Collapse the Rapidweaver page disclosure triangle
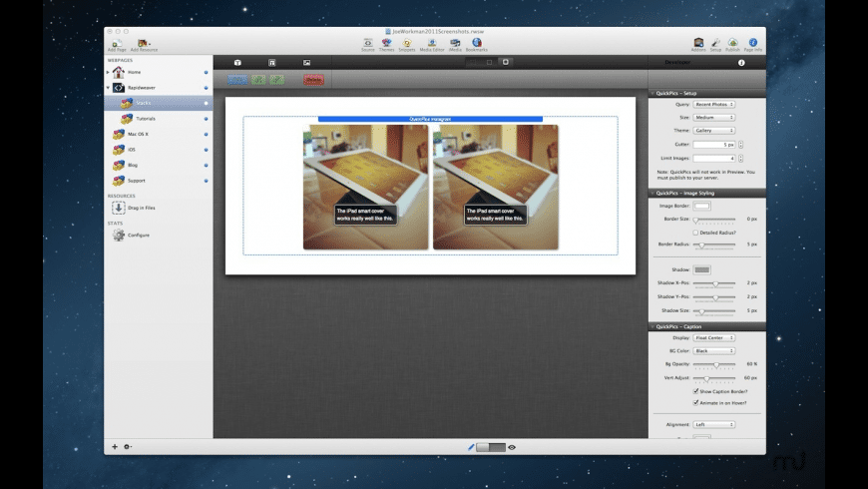The height and width of the screenshot is (489, 868). [x=108, y=88]
